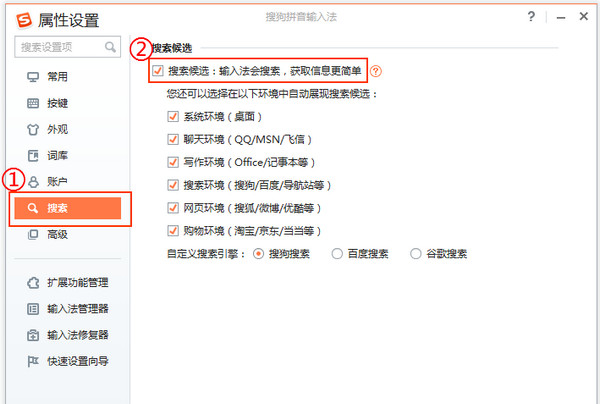Click the user icon beside 账户

[x=33, y=182]
